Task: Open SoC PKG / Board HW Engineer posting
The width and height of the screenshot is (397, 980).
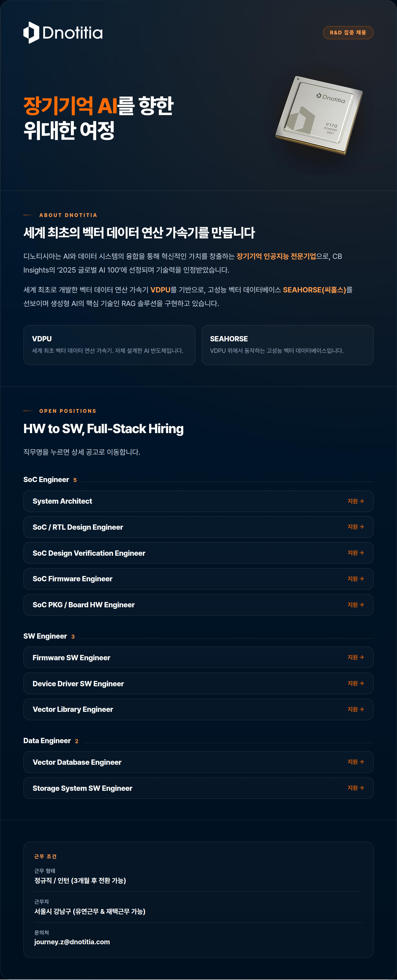Action: 198,605
